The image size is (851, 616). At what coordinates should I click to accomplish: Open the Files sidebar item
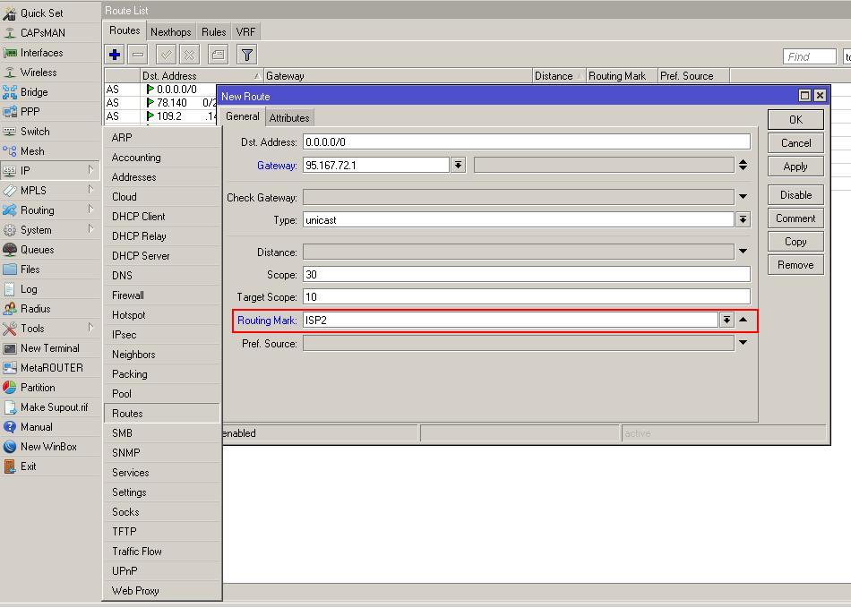point(30,269)
